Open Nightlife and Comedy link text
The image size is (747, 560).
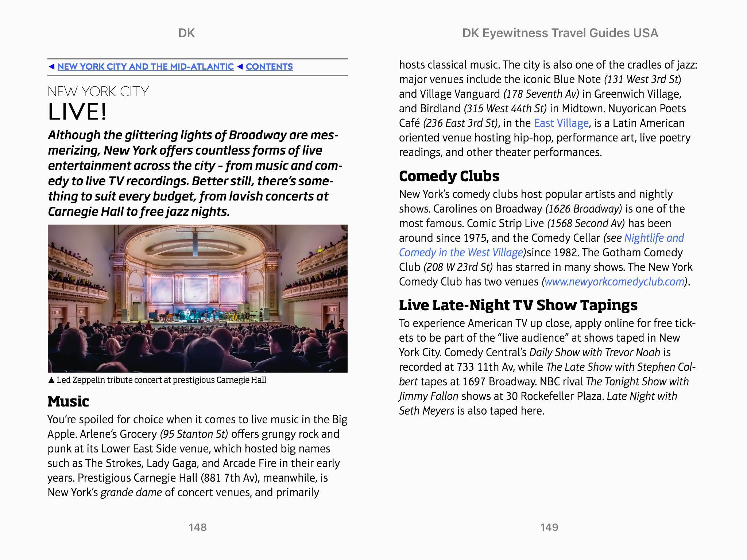(x=654, y=238)
